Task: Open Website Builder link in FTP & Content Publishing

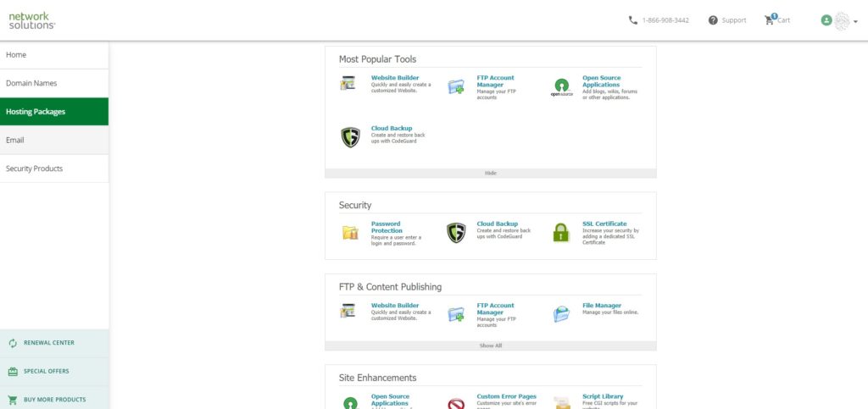Action: pos(395,306)
